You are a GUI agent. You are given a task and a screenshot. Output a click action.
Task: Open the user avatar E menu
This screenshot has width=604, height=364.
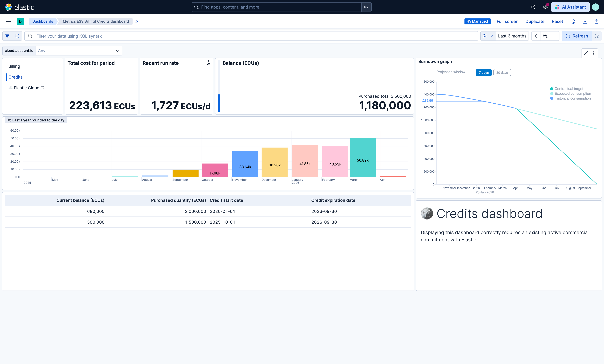coord(595,7)
